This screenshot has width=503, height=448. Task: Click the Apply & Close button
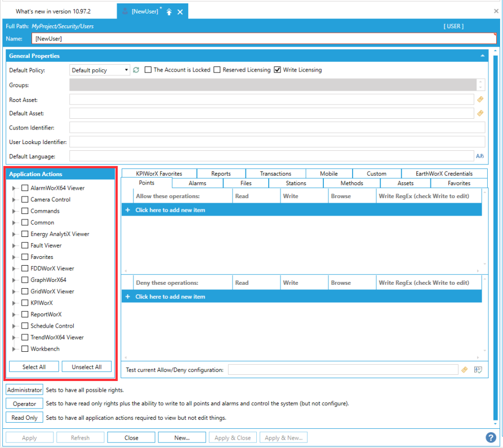tap(233, 437)
